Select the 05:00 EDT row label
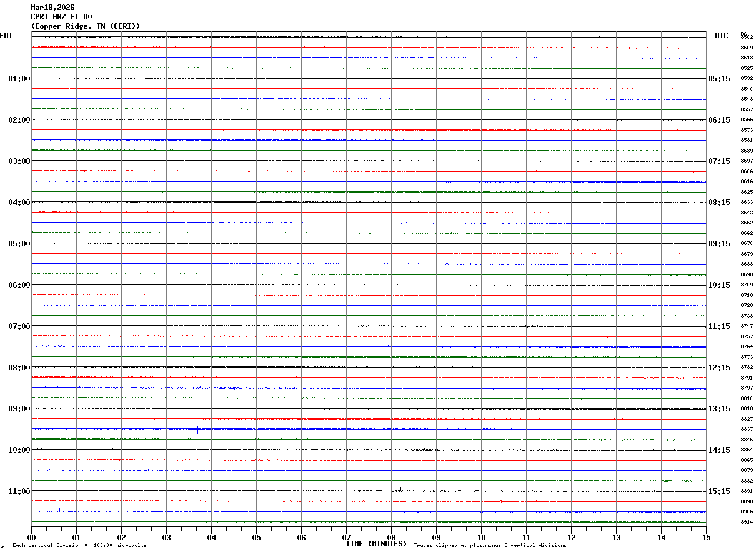756x554 pixels. pos(19,244)
